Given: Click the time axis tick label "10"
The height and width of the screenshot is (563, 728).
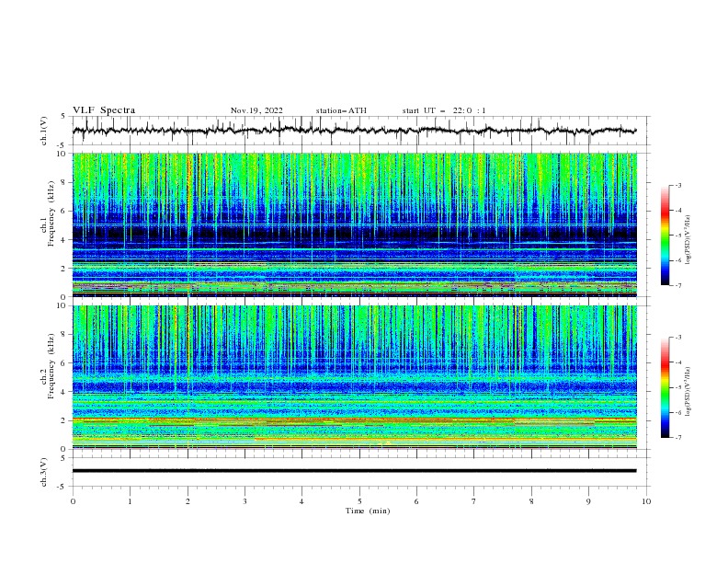Looking at the screenshot, I should pos(646,501).
